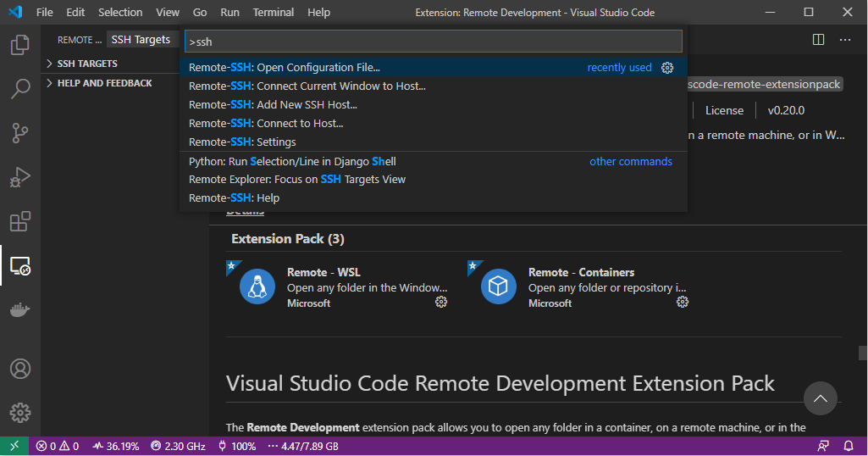Click the scroll-to-top arrow button
The width and height of the screenshot is (868, 456).
pos(820,398)
